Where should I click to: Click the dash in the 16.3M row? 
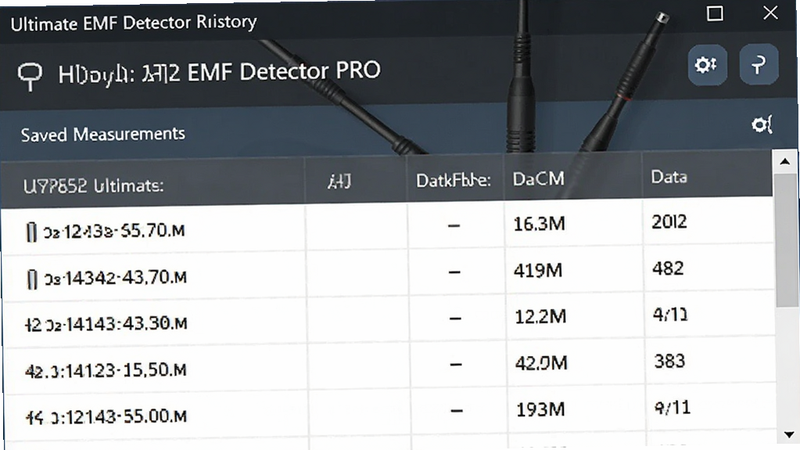pos(454,225)
